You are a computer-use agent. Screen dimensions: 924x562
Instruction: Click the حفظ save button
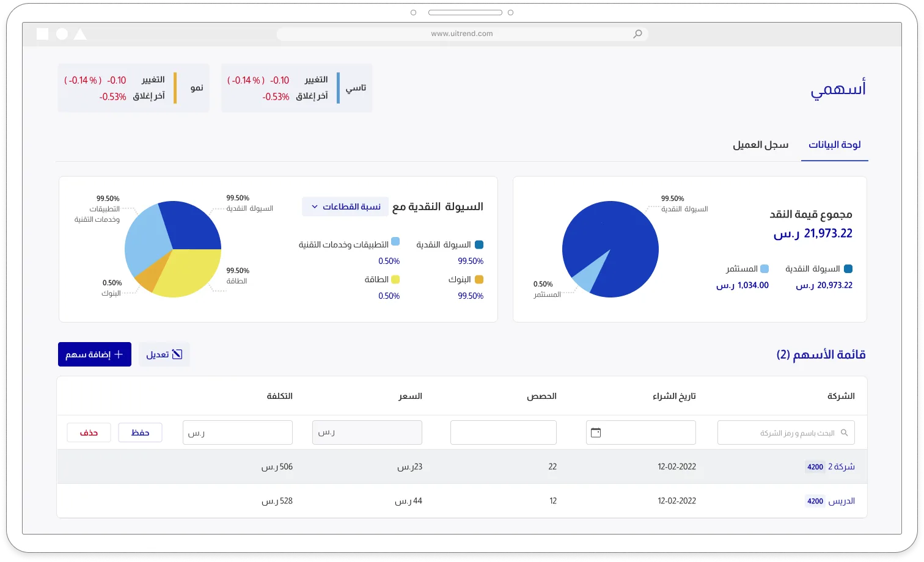(140, 432)
